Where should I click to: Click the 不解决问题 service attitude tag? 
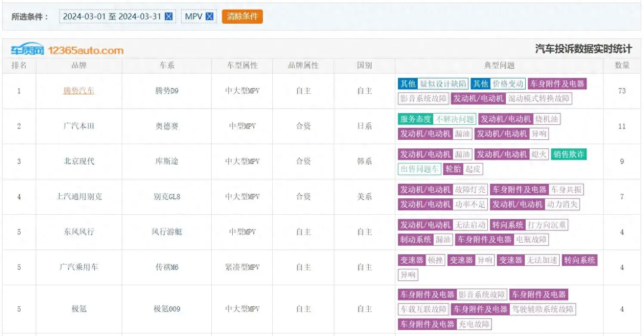(454, 119)
